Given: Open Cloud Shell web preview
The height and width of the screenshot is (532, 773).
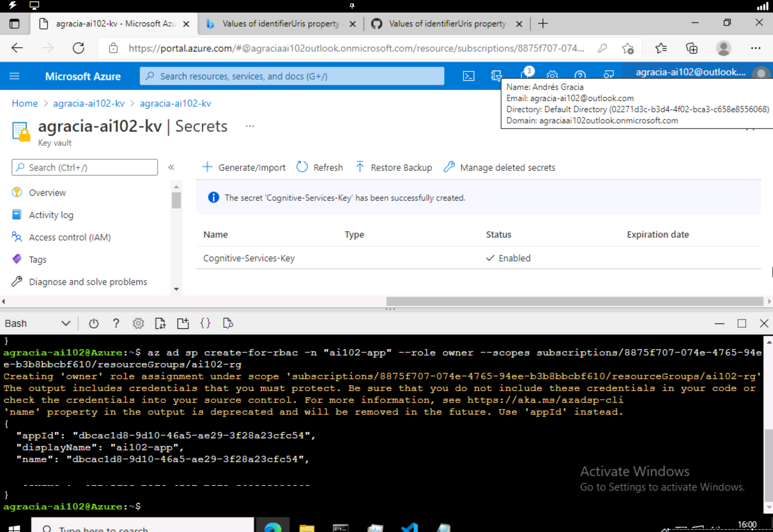Looking at the screenshot, I should pyautogui.click(x=228, y=323).
